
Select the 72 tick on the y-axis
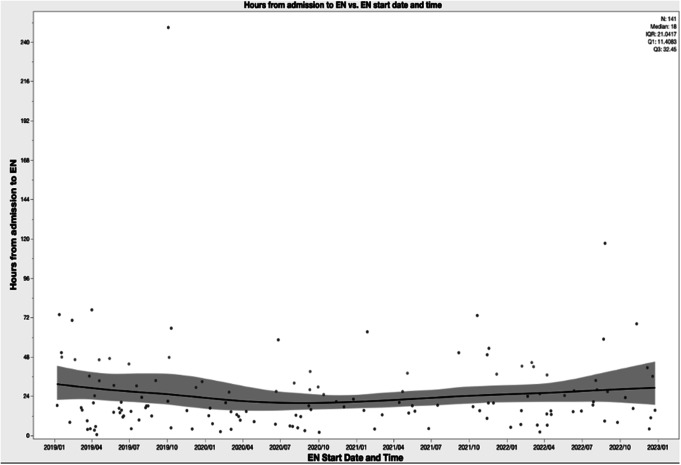click(29, 317)
